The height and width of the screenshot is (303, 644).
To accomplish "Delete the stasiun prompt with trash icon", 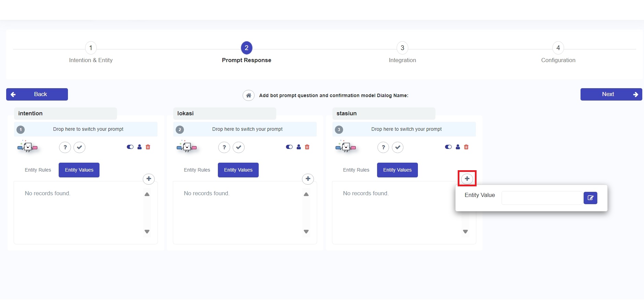I will (x=466, y=147).
